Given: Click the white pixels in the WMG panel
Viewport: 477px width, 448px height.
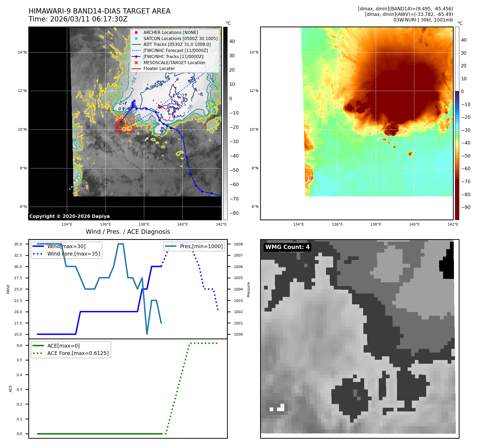Looking at the screenshot, I should coord(280,408).
